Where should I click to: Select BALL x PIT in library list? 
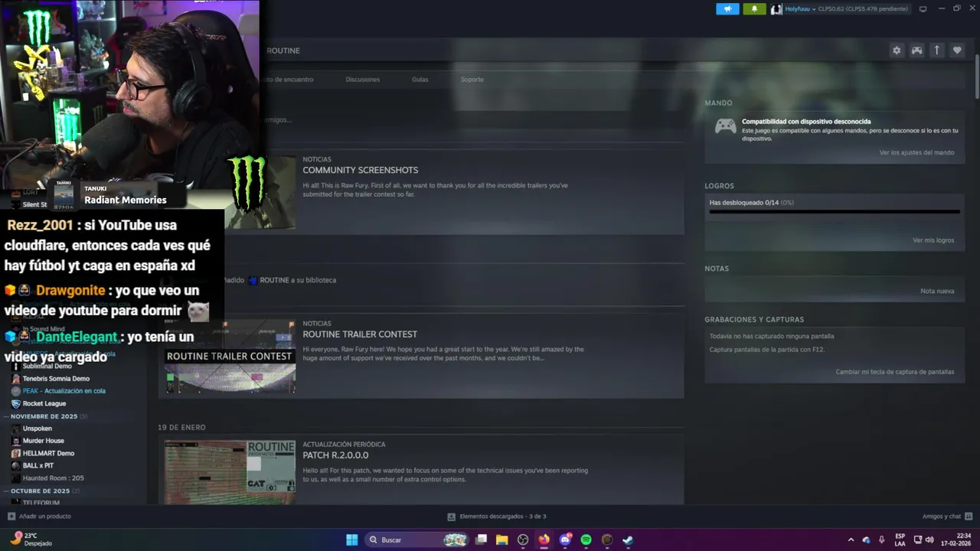pos(38,465)
